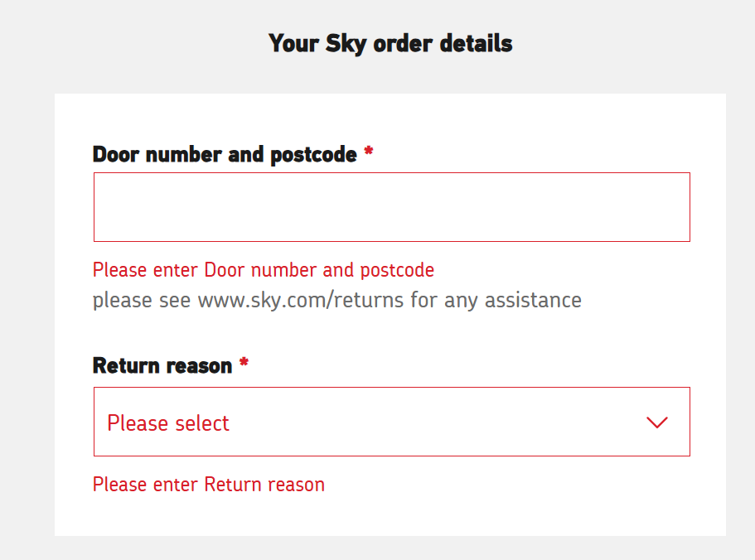Select the "Please select" placeholder text
This screenshot has width=755, height=560.
point(167,422)
